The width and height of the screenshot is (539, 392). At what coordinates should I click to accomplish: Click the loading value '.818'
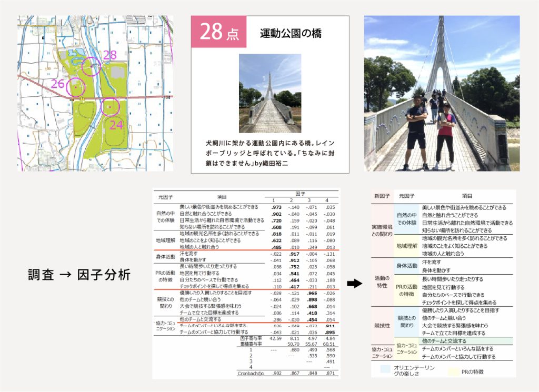tap(276, 234)
